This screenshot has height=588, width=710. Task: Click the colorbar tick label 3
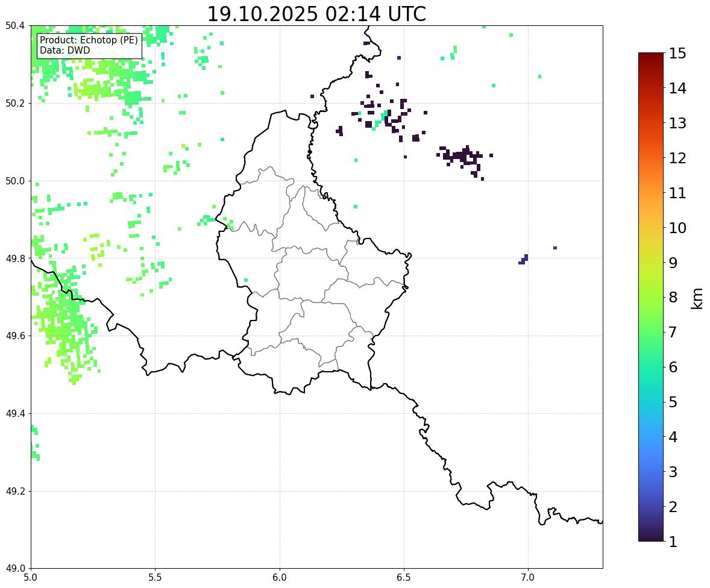pos(673,472)
